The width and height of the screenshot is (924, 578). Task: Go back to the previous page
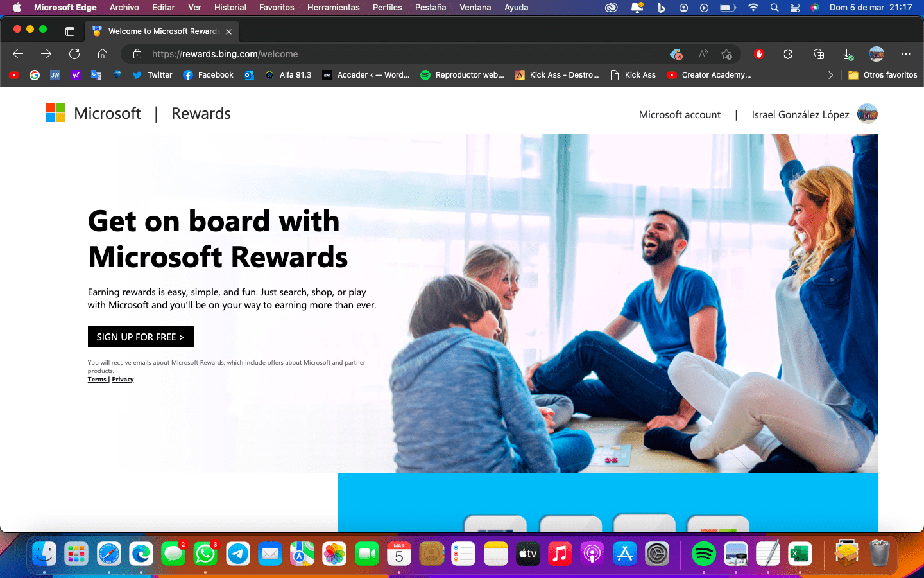tap(18, 54)
